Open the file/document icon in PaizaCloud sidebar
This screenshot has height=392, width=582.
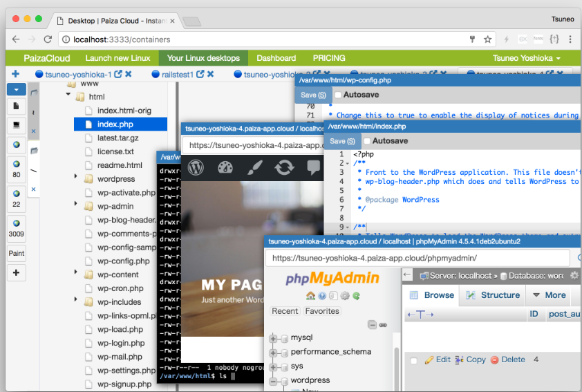[17, 106]
